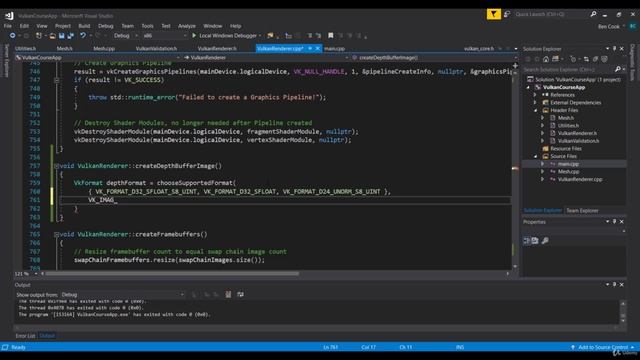Switch to the VulkanValidation.h editor tab
The height and width of the screenshot is (360, 640).
click(x=156, y=49)
